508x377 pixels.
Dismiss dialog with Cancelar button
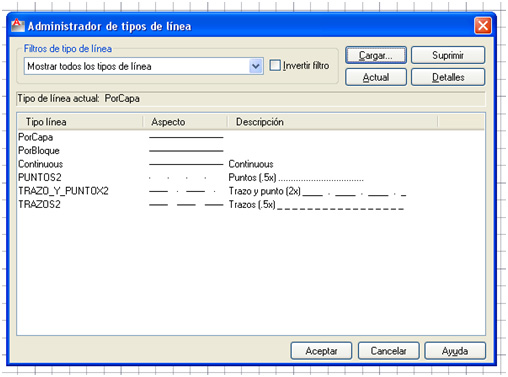pyautogui.click(x=388, y=351)
